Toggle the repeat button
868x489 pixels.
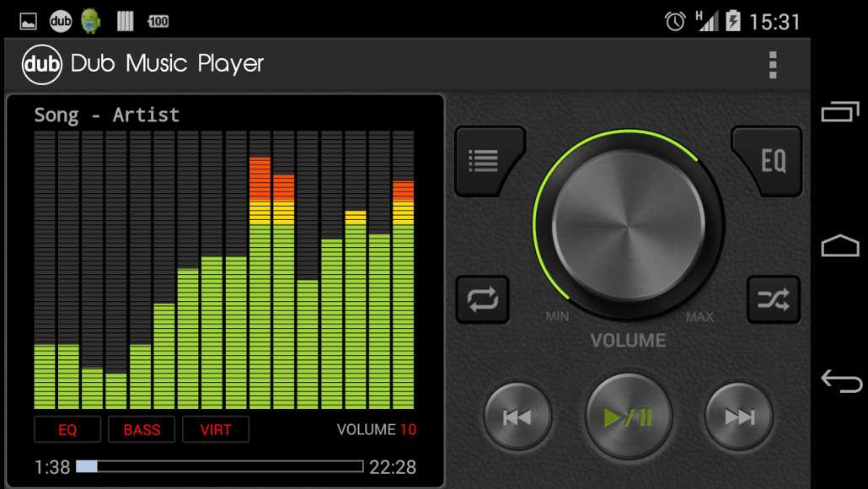(x=482, y=299)
